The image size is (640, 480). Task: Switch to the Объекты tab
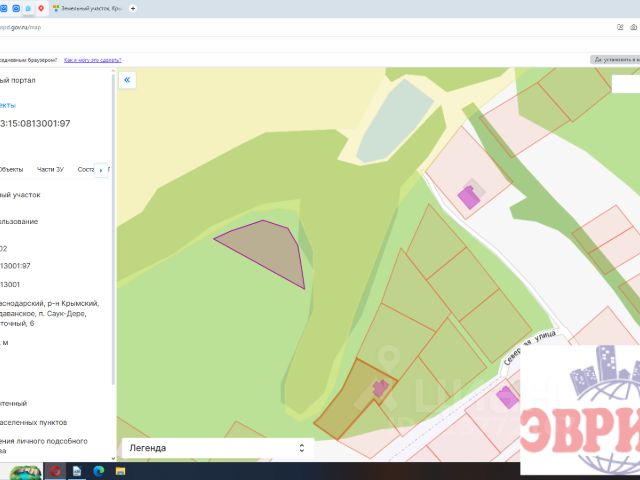point(11,169)
